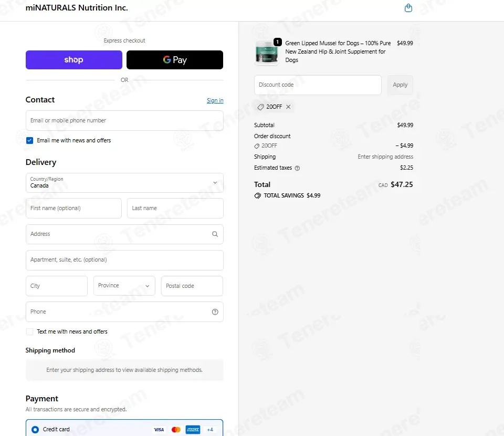Focus the Discount code field
The width and height of the screenshot is (504, 436).
click(318, 85)
